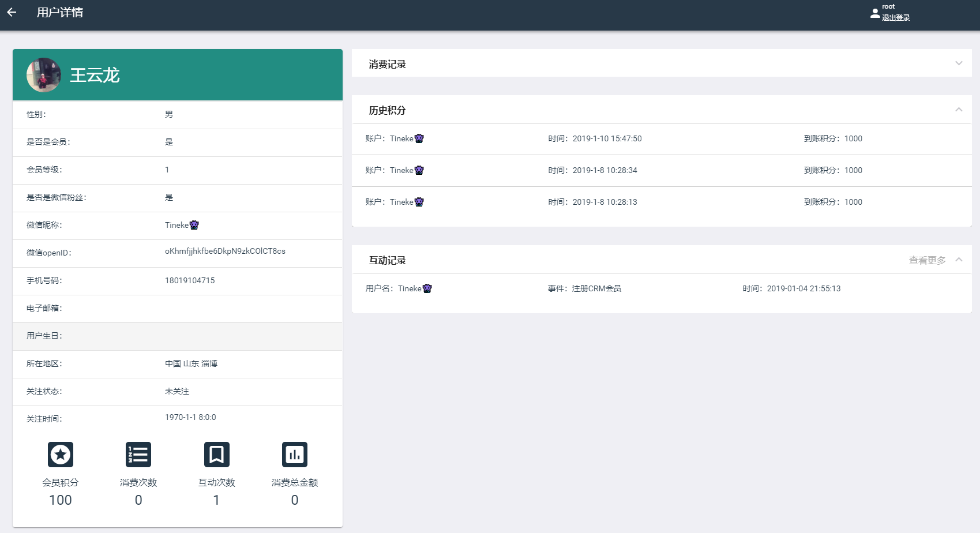Click the 会员积分 star icon

pos(61,455)
